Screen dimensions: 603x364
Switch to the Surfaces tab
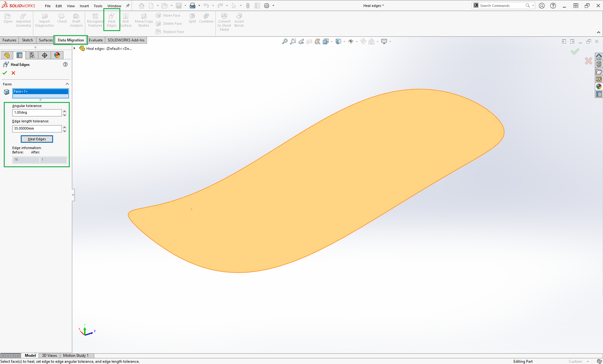(x=46, y=40)
